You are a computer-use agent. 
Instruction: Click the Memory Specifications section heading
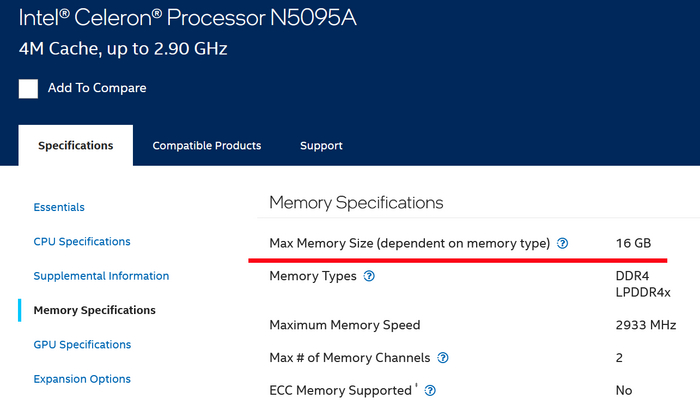pyautogui.click(x=356, y=202)
